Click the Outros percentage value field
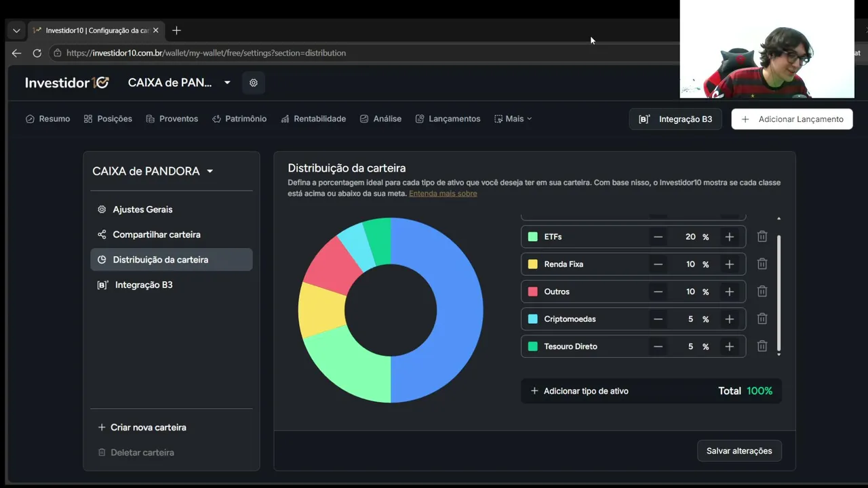 tap(690, 291)
